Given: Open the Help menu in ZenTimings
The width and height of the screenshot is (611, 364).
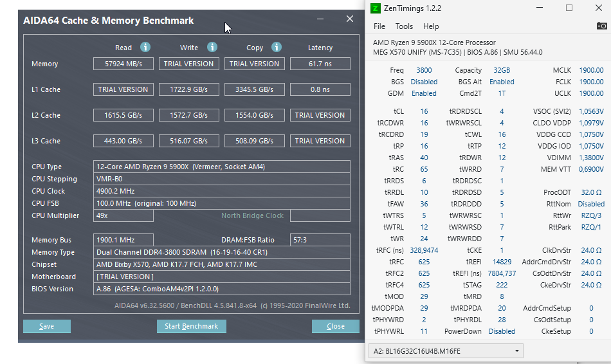Looking at the screenshot, I should pos(431,26).
